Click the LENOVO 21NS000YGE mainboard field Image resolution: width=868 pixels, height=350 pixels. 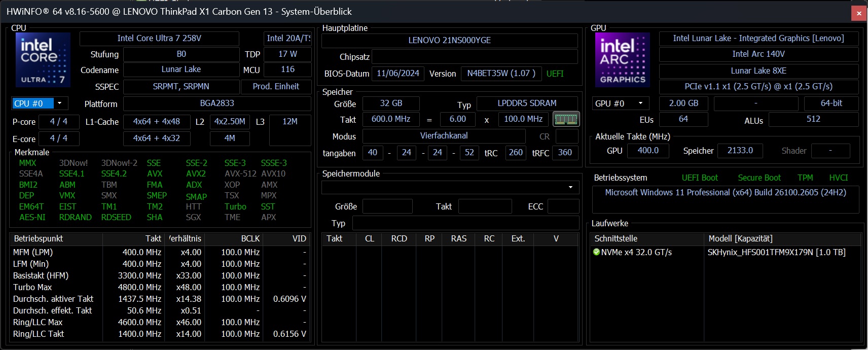pyautogui.click(x=450, y=41)
